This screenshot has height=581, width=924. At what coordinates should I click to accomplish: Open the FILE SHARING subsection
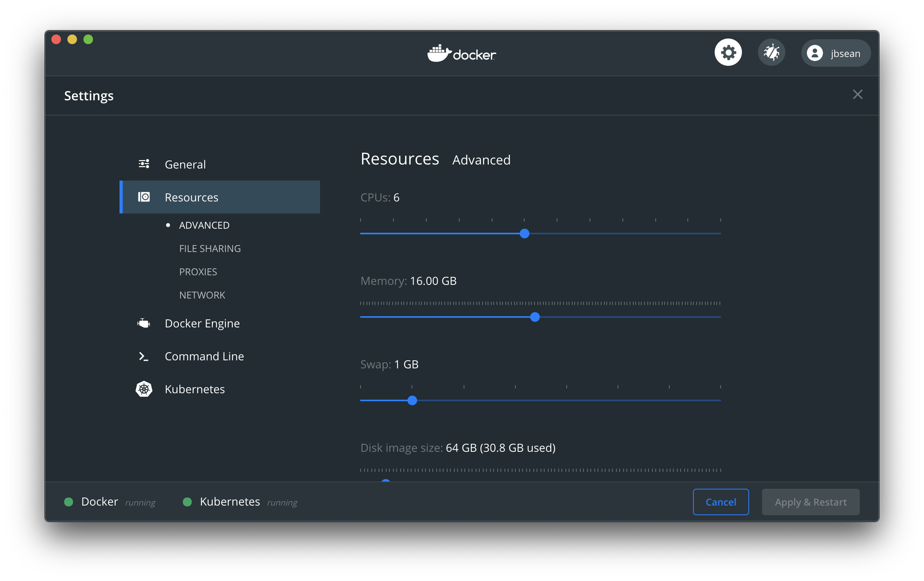(209, 248)
